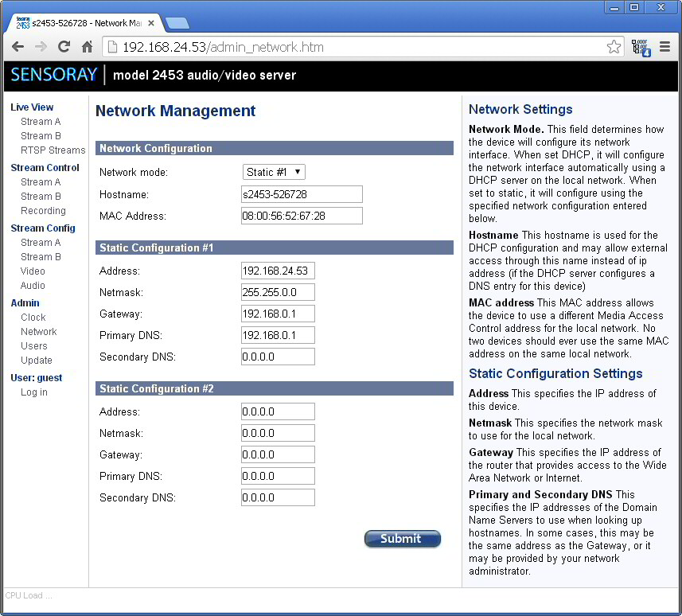Open Audio configuration link

click(33, 286)
